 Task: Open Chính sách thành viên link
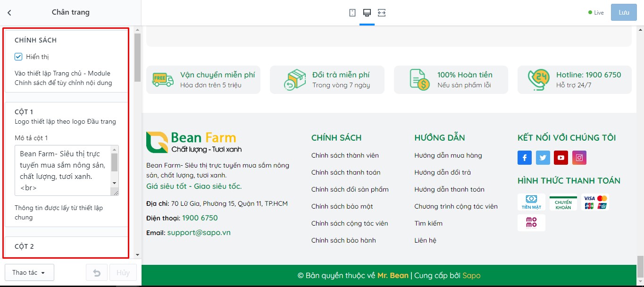pos(345,155)
